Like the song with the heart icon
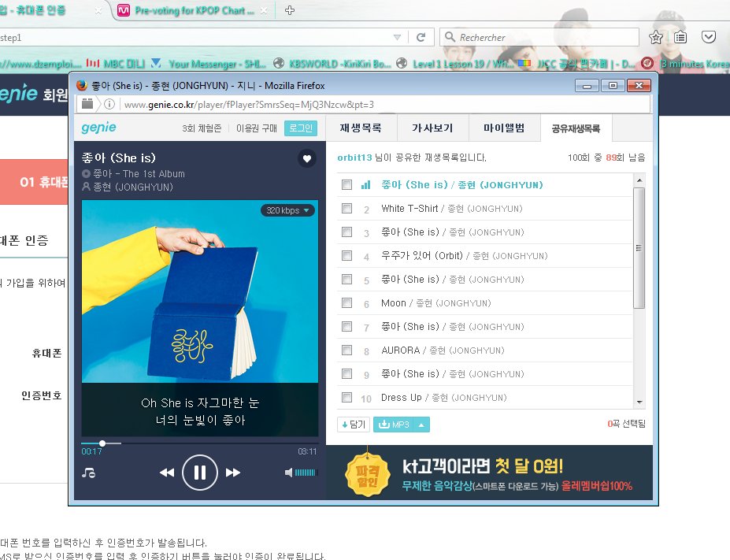Image resolution: width=730 pixels, height=560 pixels. 307,158
